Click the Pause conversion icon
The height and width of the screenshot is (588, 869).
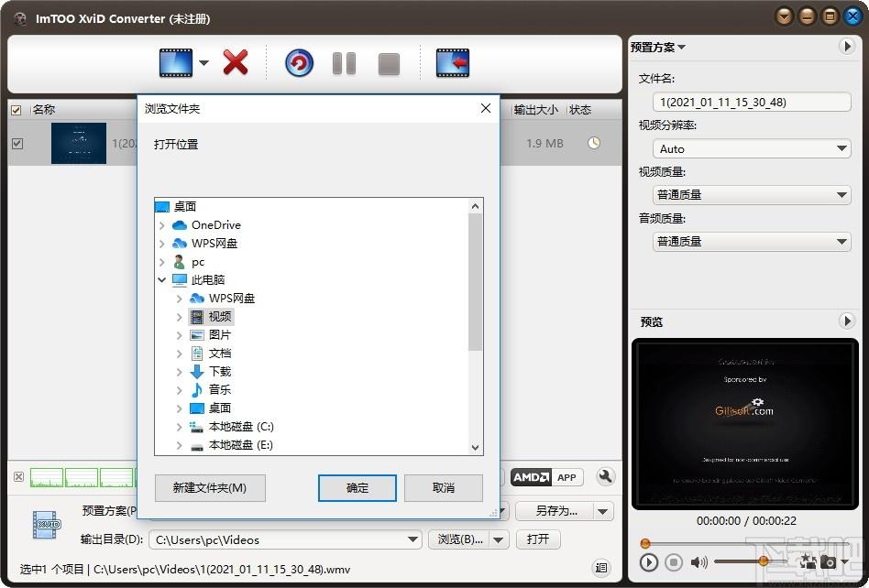(344, 63)
